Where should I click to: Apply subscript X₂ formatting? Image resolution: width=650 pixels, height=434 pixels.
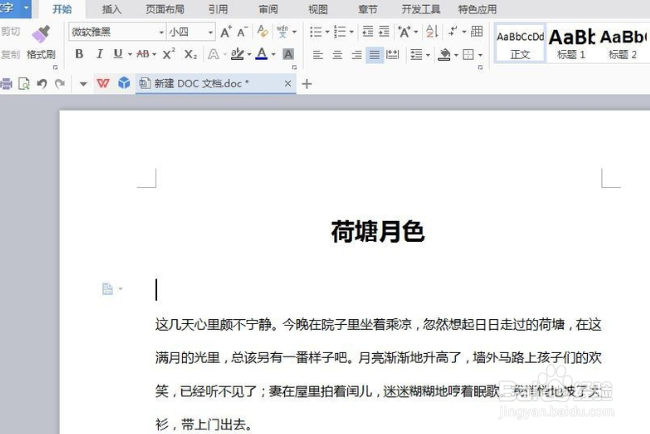point(190,54)
